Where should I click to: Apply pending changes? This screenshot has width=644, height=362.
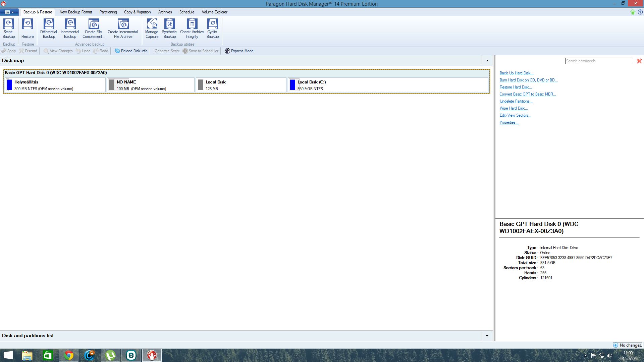(9, 51)
